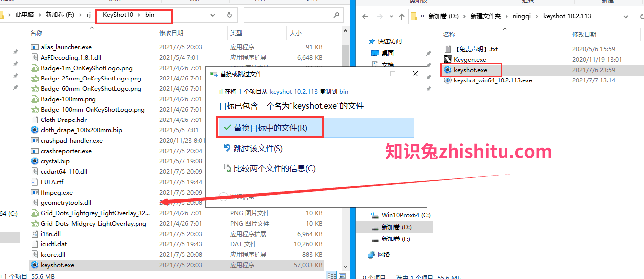Click the left file list scrollbar up arrow
Viewport: 644px width, 279px height.
(345, 32)
